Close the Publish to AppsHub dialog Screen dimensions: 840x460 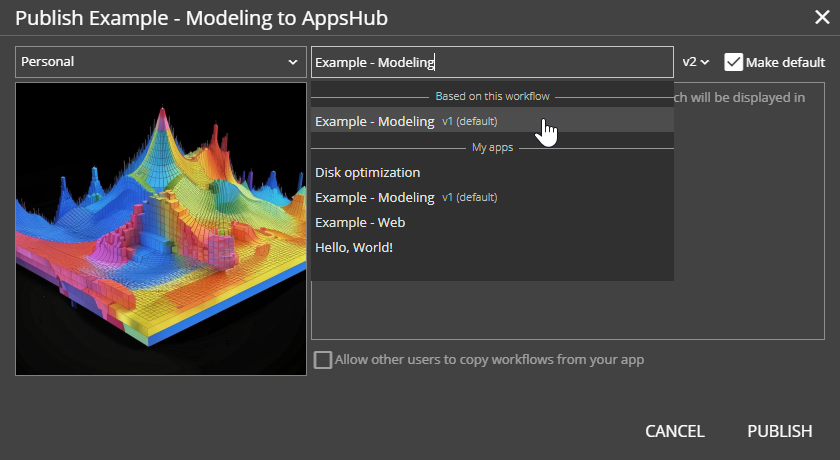point(822,17)
